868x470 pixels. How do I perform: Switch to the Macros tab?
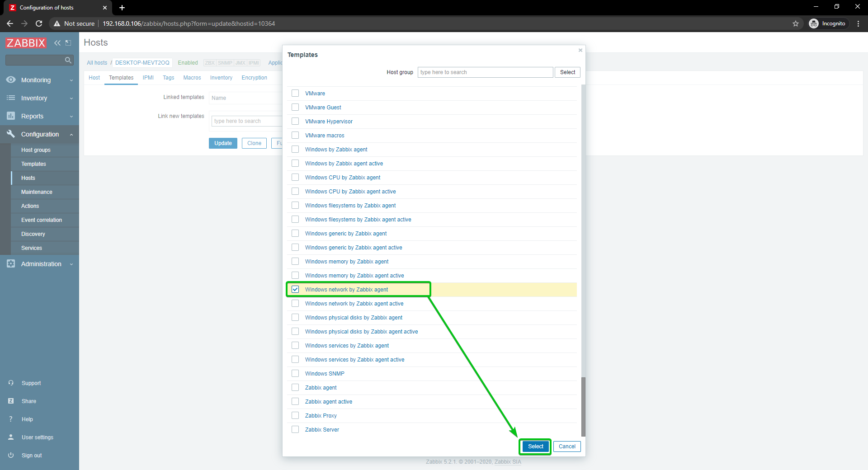(192, 78)
